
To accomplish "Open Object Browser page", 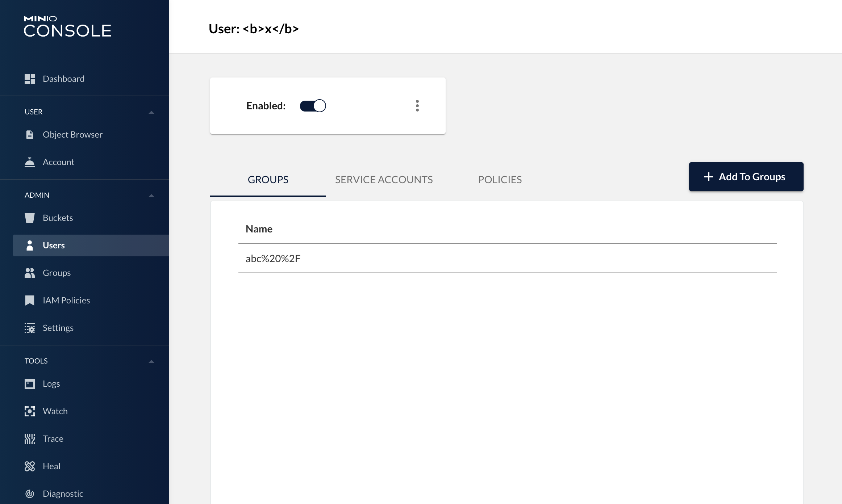I will [91, 135].
